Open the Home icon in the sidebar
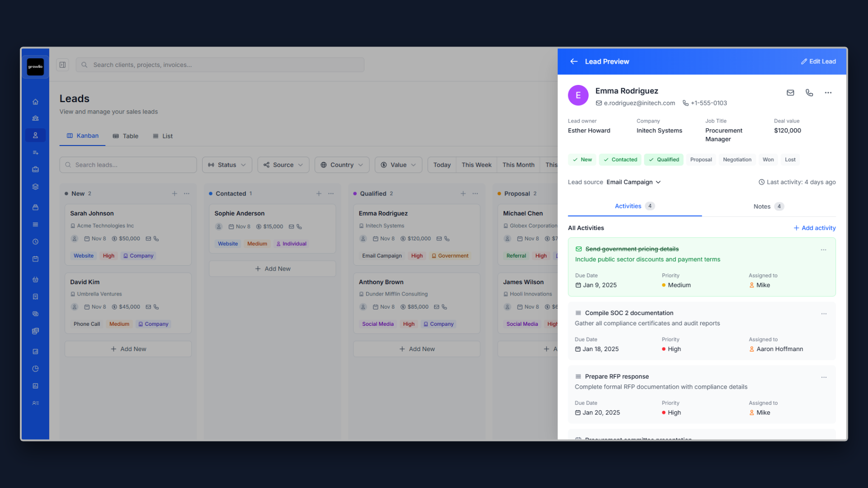This screenshot has height=488, width=868. 35,102
